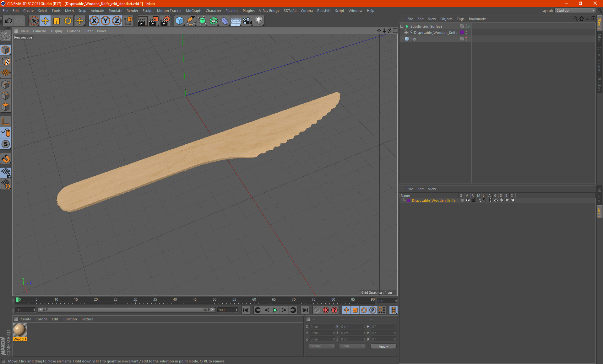Click frame 45 on the timeline ruler
This screenshot has height=364, width=603.
tap(195, 300)
